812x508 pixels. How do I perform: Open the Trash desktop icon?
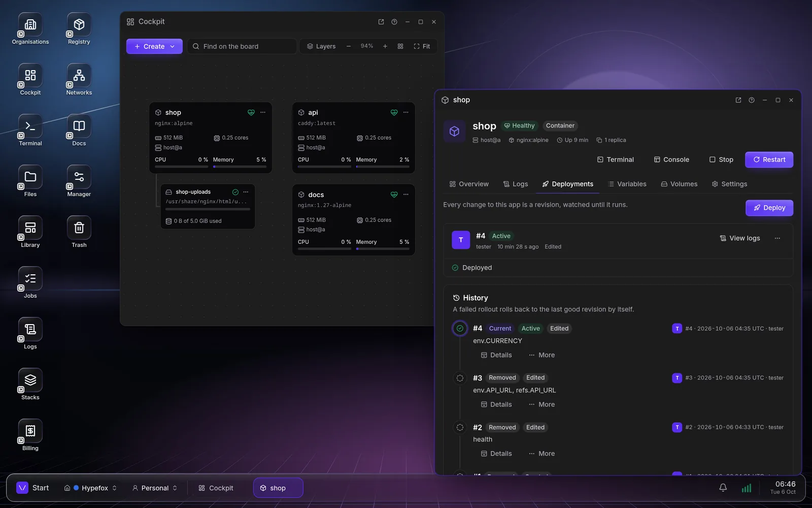pos(79,232)
